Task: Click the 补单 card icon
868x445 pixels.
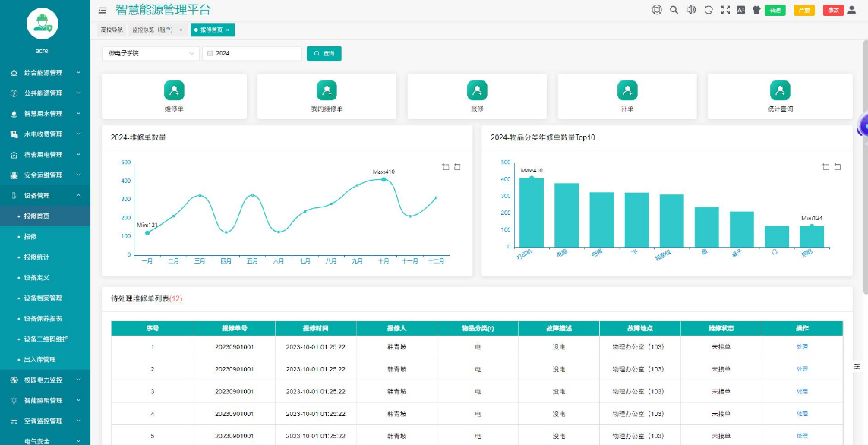Action: [x=627, y=90]
